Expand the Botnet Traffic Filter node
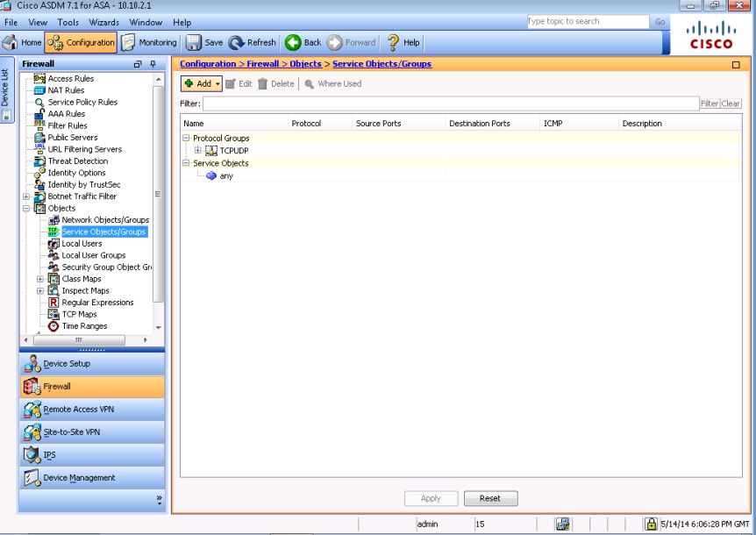 (26, 196)
